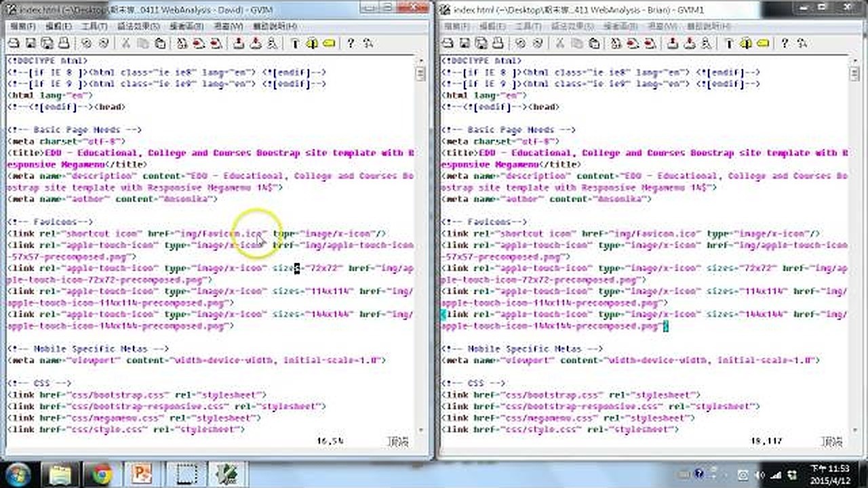Open File Explorer from taskbar
The image size is (868, 488).
(x=61, y=474)
